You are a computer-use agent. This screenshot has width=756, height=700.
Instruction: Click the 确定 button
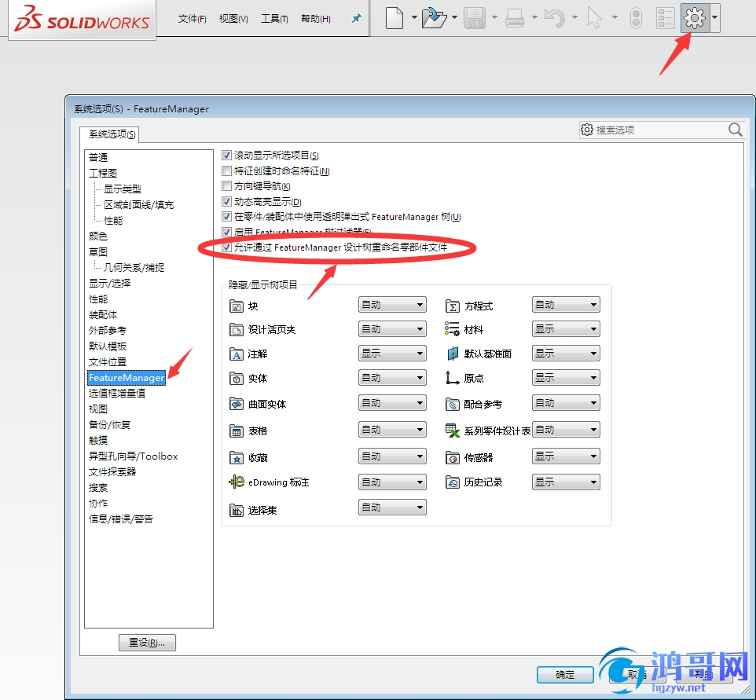565,675
